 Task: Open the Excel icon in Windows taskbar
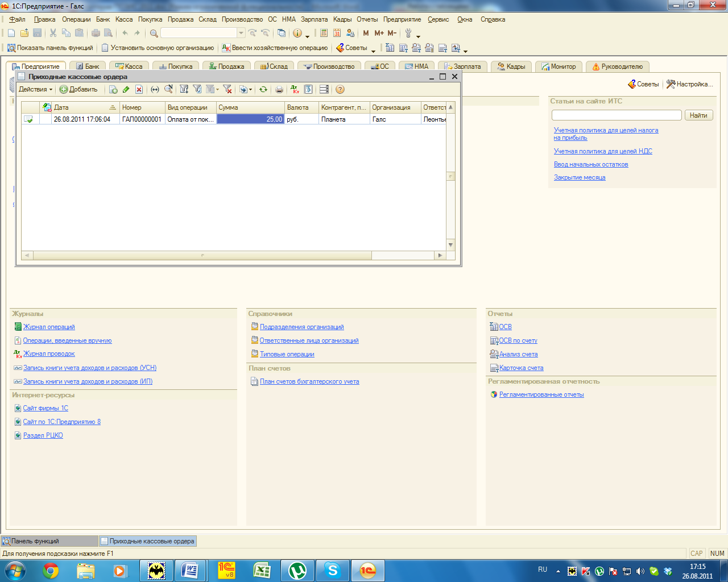click(x=262, y=570)
